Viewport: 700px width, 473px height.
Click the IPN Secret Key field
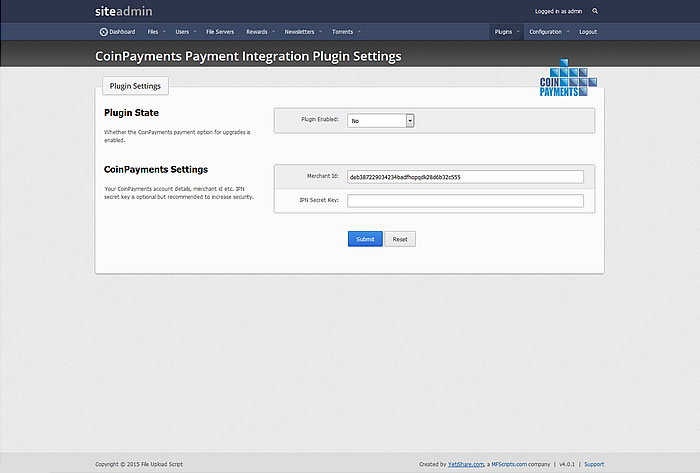(465, 201)
